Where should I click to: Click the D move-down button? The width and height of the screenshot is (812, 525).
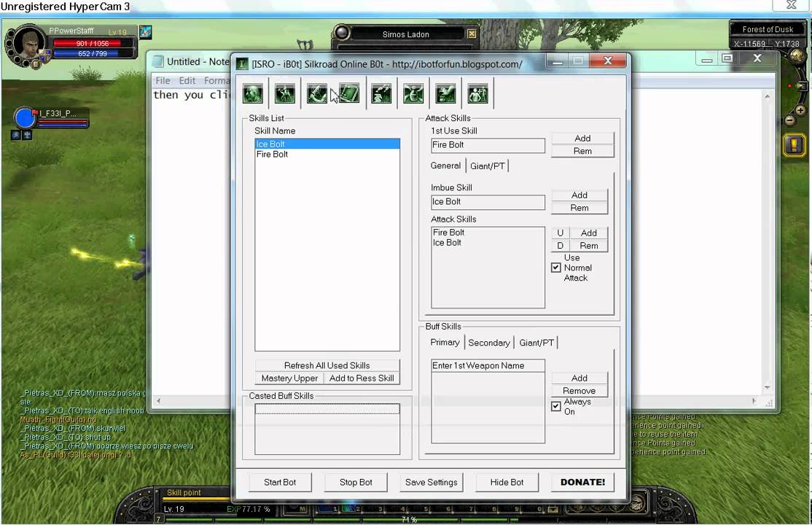click(560, 246)
